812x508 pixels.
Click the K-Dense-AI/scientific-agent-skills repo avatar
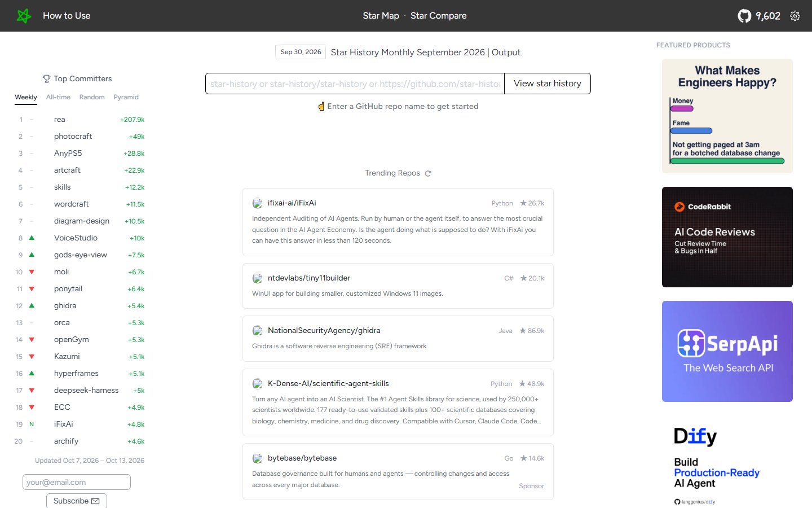click(x=258, y=384)
